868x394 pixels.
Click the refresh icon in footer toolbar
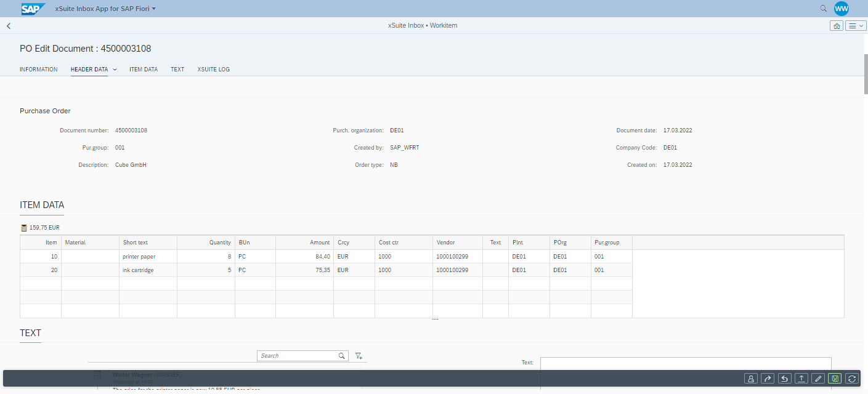852,379
